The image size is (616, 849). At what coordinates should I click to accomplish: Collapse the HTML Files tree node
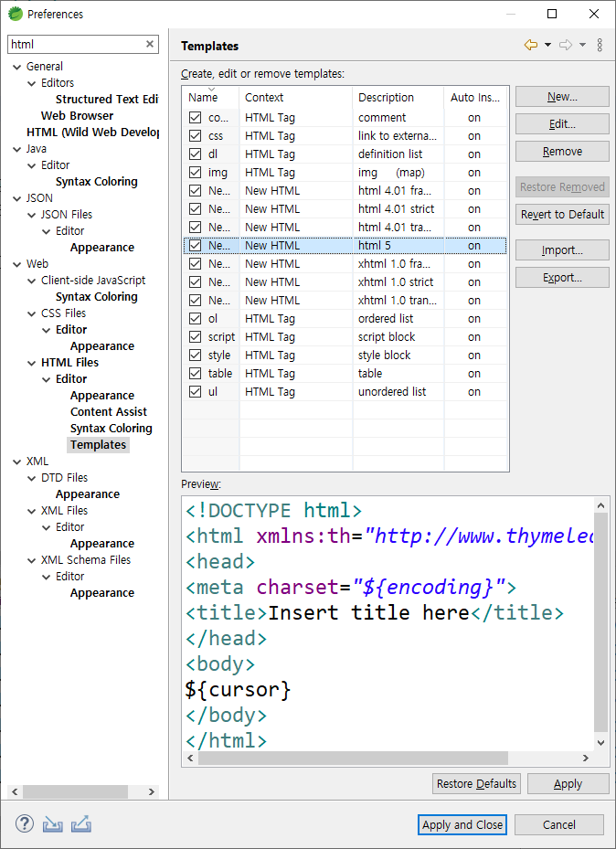[x=32, y=363]
